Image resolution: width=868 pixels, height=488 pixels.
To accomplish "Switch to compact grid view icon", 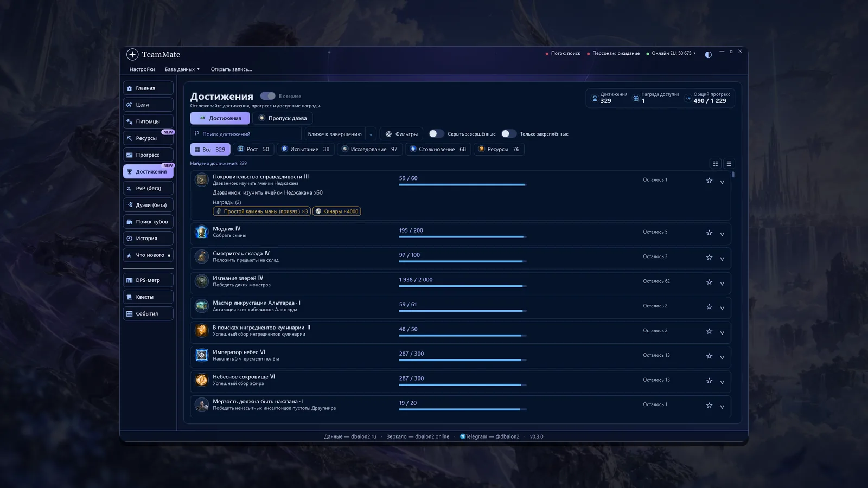I will click(716, 163).
